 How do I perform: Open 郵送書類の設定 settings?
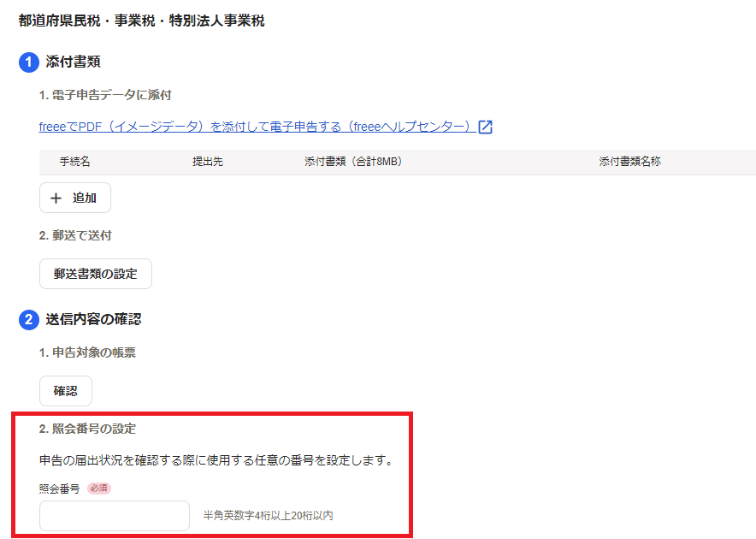(96, 274)
